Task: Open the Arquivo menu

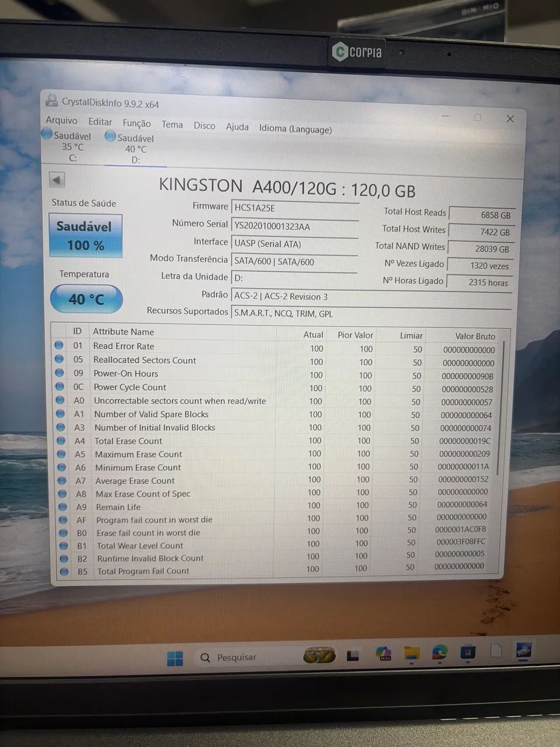Action: (61, 120)
